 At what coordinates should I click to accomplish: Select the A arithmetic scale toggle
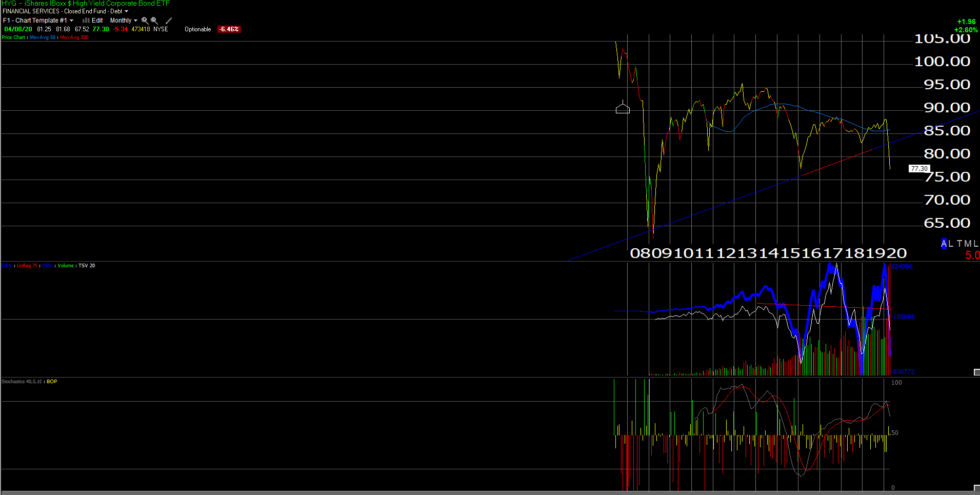point(944,244)
